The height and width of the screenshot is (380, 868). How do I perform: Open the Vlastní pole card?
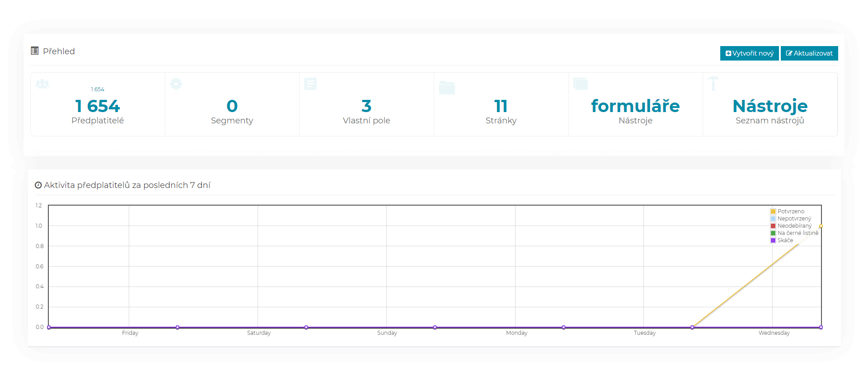click(366, 104)
